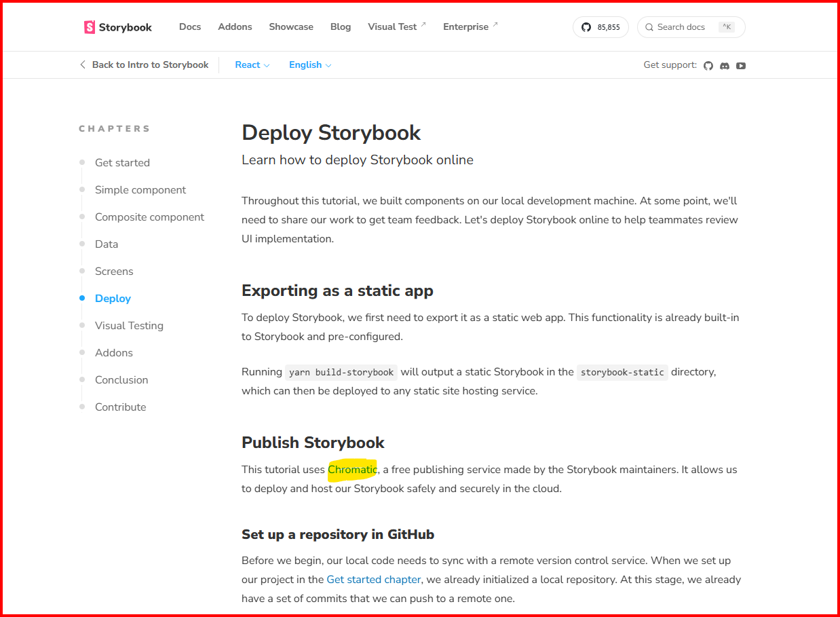Follow the highlighted Chromatic link
This screenshot has width=840, height=617.
[352, 470]
